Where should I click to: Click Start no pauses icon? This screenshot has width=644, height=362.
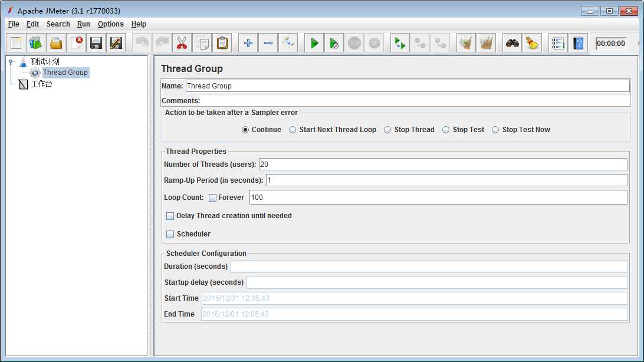334,43
